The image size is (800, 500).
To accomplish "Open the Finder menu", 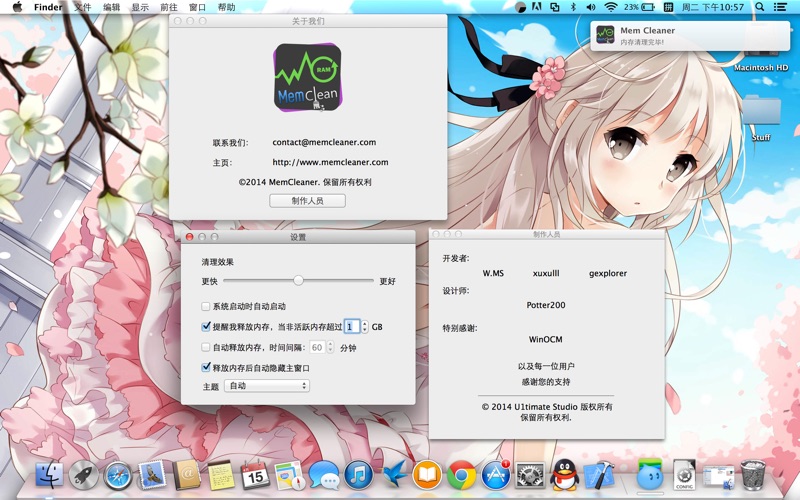I will [x=48, y=7].
